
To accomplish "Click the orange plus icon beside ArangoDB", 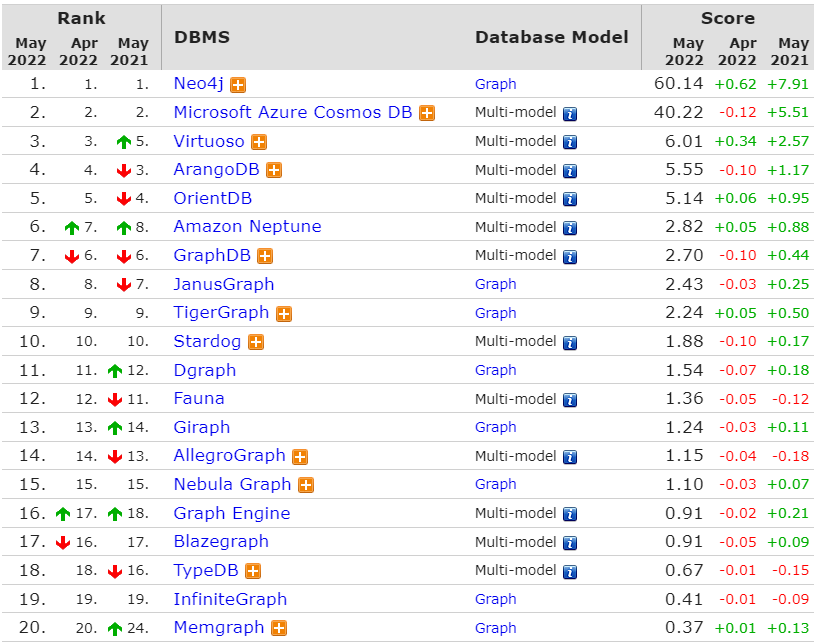I will 274,170.
